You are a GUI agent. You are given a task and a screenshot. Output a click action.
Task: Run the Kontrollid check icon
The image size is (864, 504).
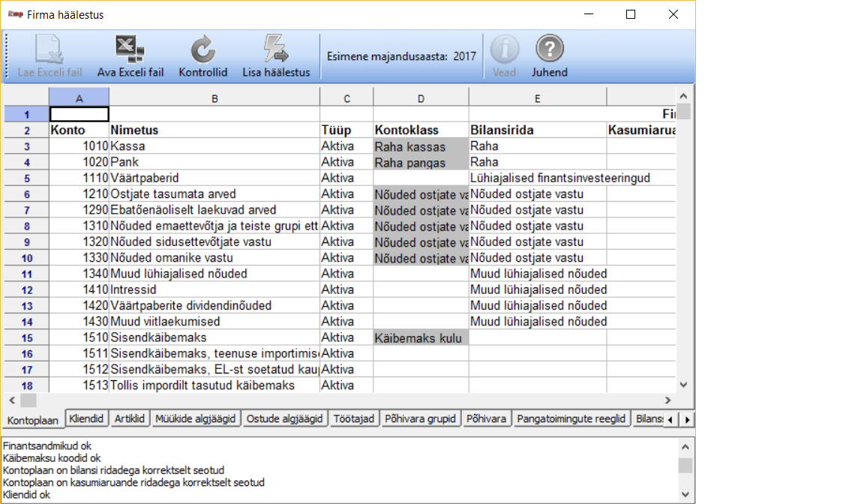pos(202,50)
